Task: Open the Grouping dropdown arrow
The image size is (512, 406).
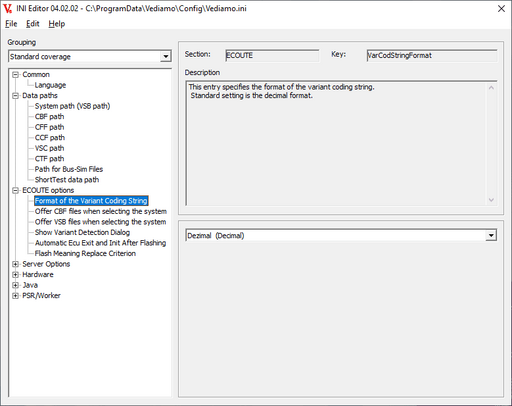Action: (166, 56)
